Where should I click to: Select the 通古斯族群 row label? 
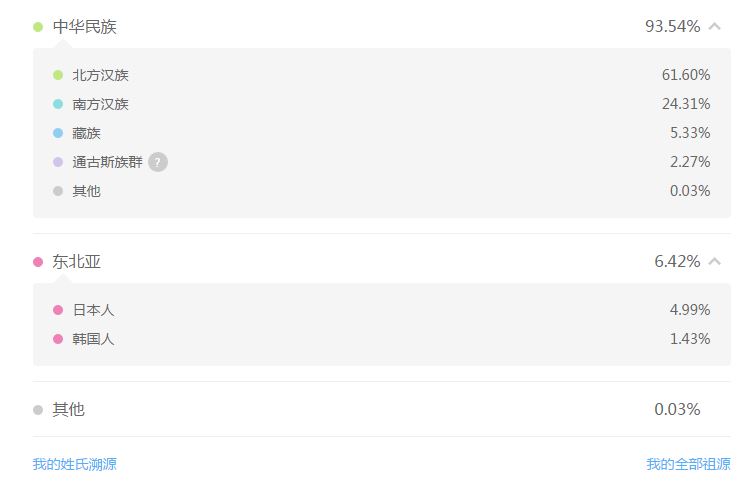107,162
